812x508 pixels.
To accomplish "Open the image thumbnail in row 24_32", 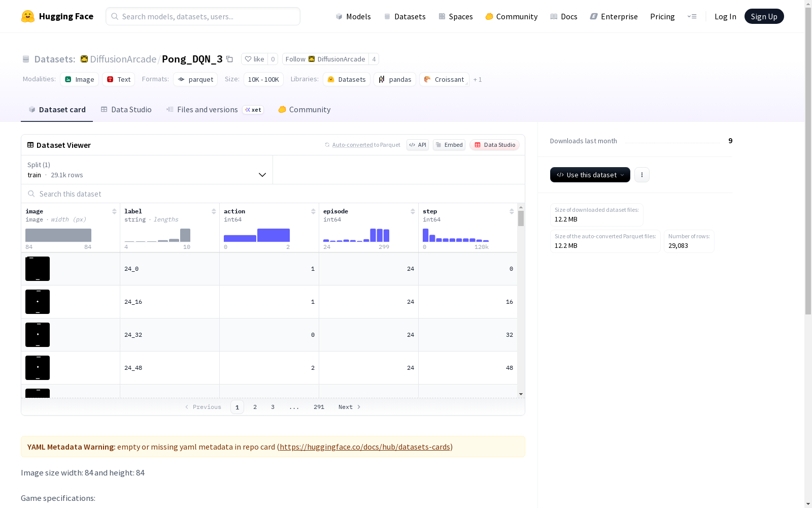I will click(38, 335).
